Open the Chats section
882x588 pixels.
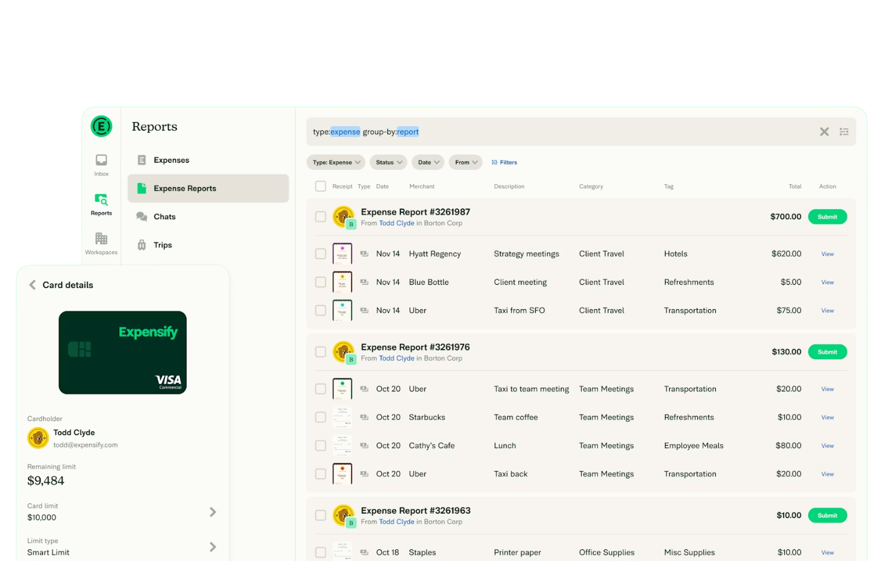click(x=164, y=216)
